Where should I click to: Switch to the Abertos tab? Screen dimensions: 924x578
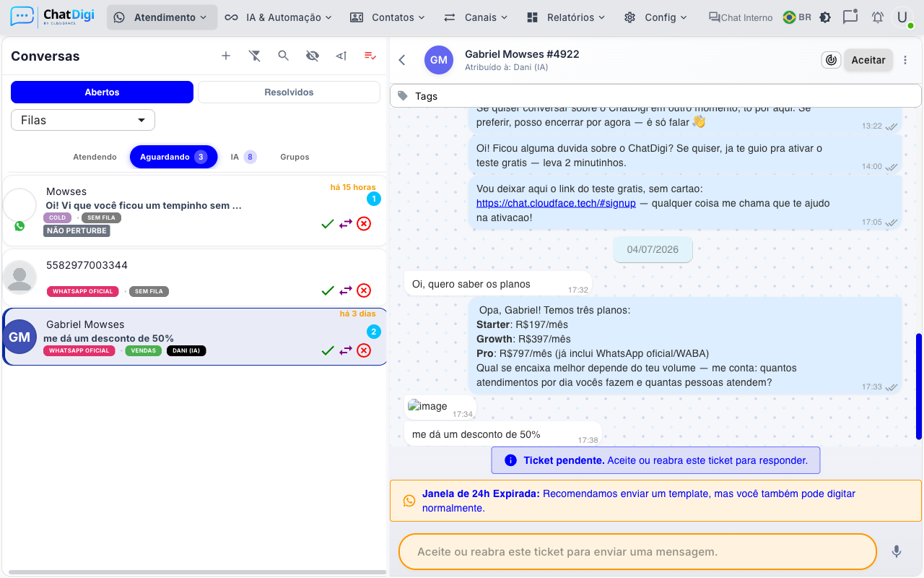click(102, 92)
